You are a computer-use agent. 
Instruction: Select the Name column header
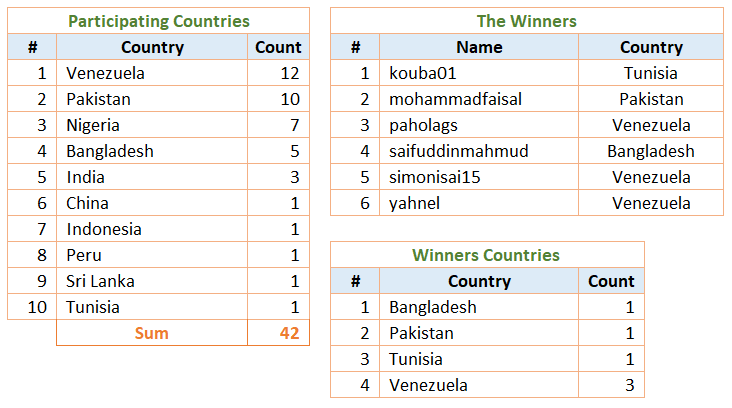pos(479,47)
